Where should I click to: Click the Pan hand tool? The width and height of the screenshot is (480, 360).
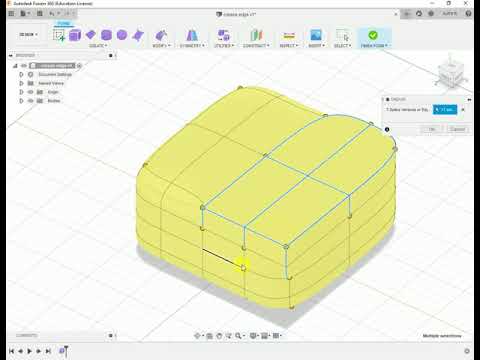[219, 336]
